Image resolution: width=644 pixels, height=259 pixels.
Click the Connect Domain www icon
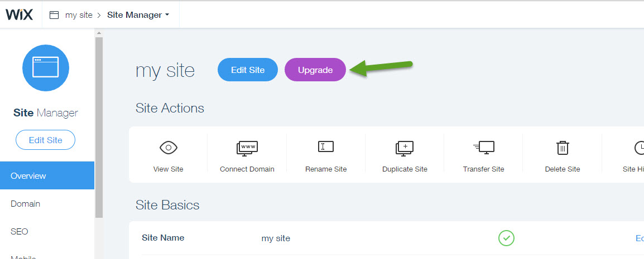pyautogui.click(x=247, y=148)
